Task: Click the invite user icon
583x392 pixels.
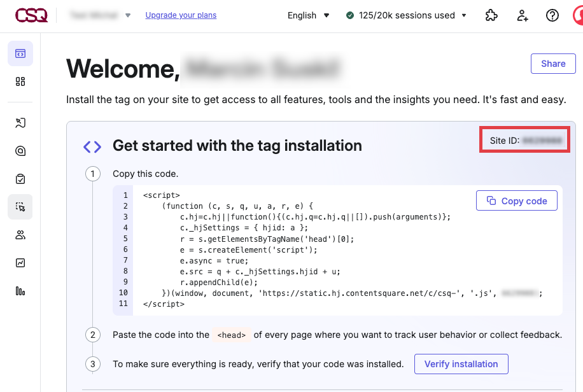Action: (x=523, y=15)
